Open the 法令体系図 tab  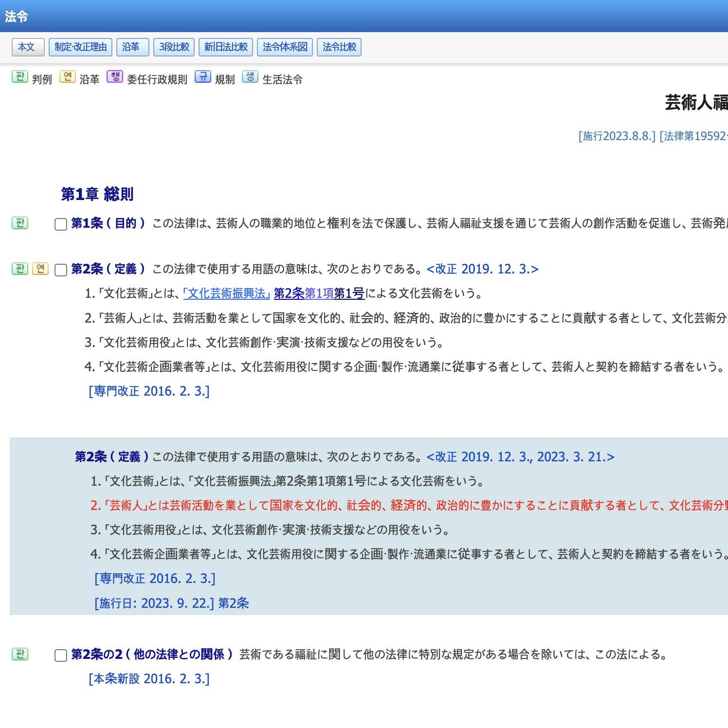click(x=285, y=47)
